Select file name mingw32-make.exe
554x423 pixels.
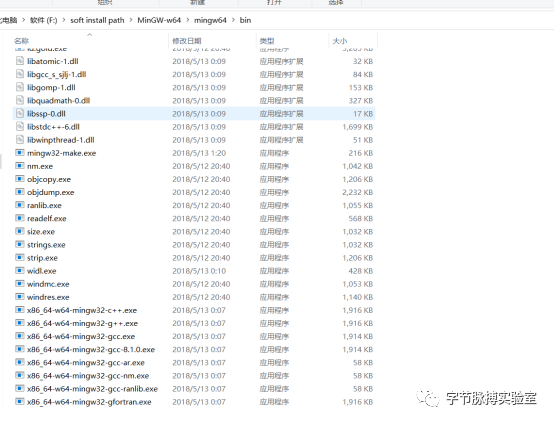[61, 153]
